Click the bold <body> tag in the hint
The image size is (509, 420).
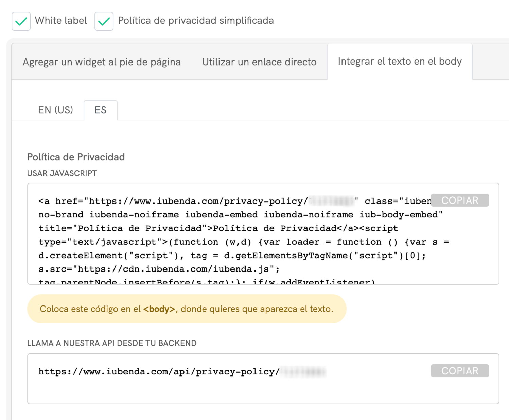159,309
